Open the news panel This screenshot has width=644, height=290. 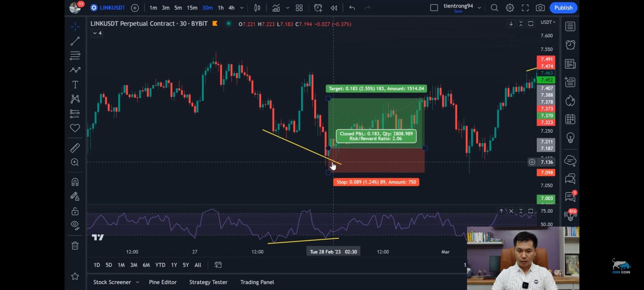tap(570, 64)
